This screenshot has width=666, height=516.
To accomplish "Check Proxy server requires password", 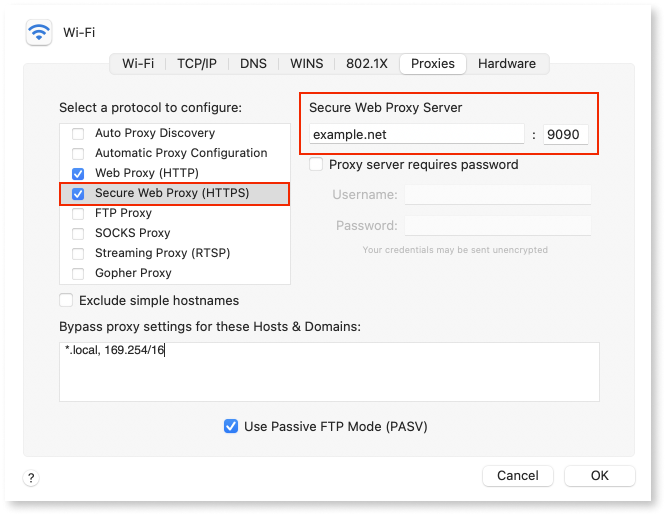I will (x=316, y=164).
